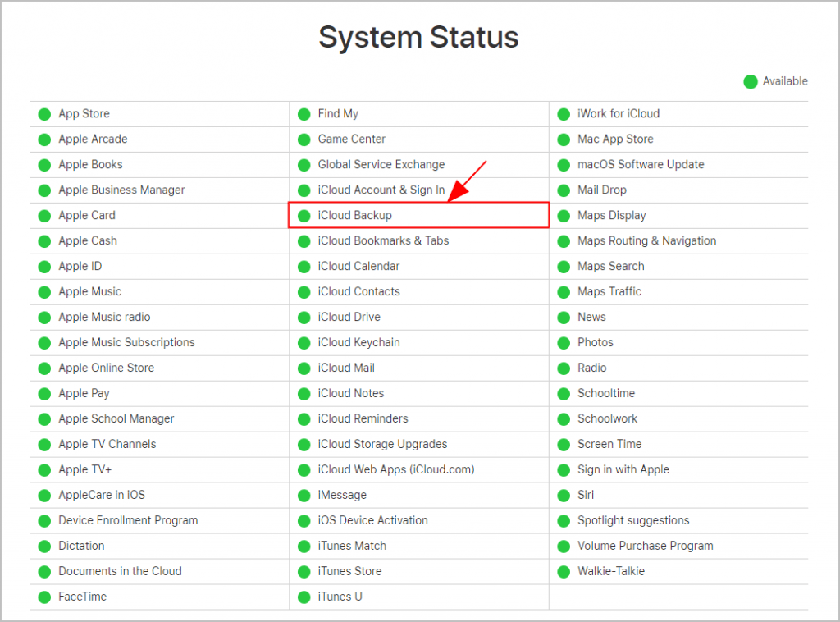Click the green status dot beside Apple Arcade
The height and width of the screenshot is (622, 840).
coord(44,139)
